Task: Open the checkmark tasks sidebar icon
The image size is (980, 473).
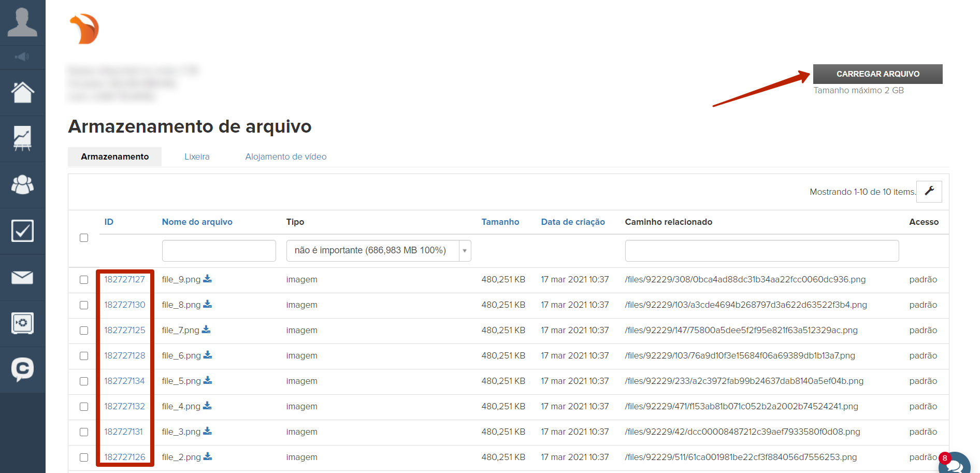Action: [x=22, y=231]
